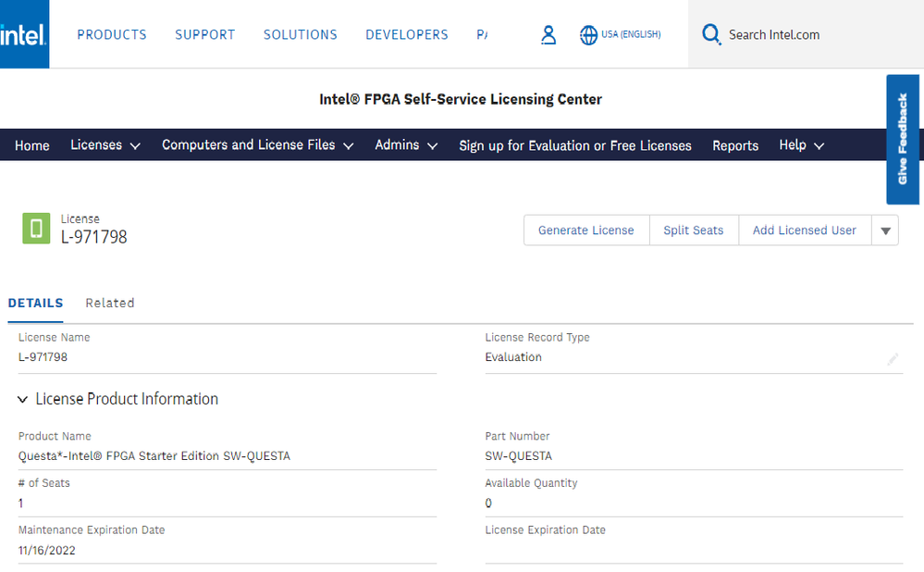
Task: Expand the Admins menu
Action: [x=406, y=145]
